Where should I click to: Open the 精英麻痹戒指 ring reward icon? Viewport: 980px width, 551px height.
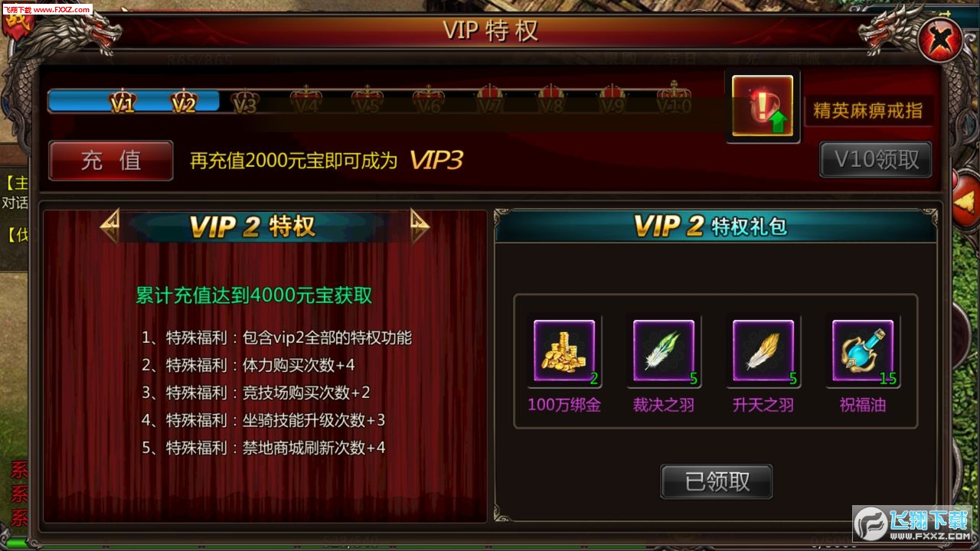pyautogui.click(x=763, y=106)
